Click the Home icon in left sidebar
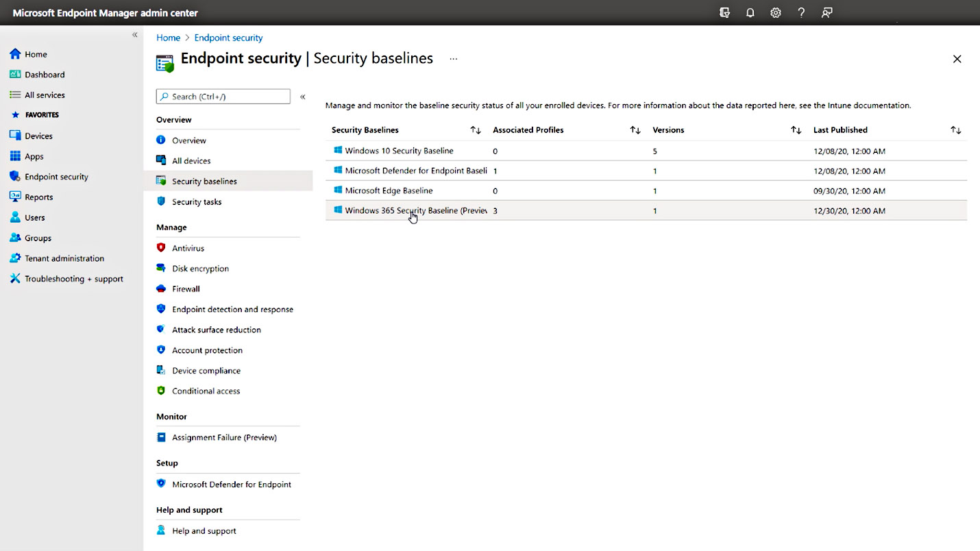The image size is (980, 551). (15, 54)
